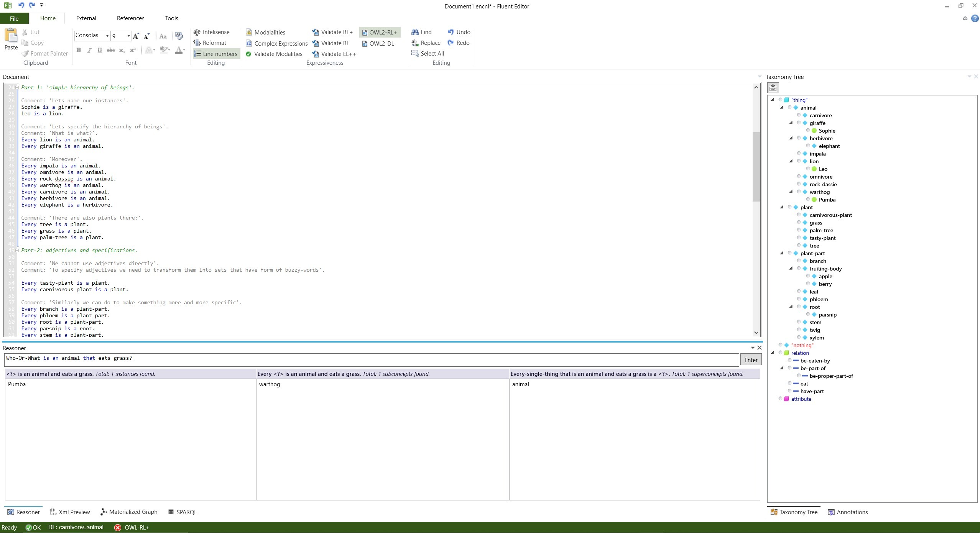Click the Find binoculars icon
Image resolution: width=980 pixels, height=533 pixels.
point(415,32)
